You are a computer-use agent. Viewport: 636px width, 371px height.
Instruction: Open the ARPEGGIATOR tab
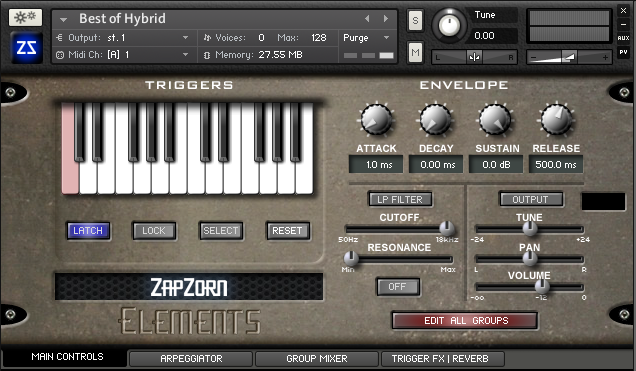click(191, 358)
